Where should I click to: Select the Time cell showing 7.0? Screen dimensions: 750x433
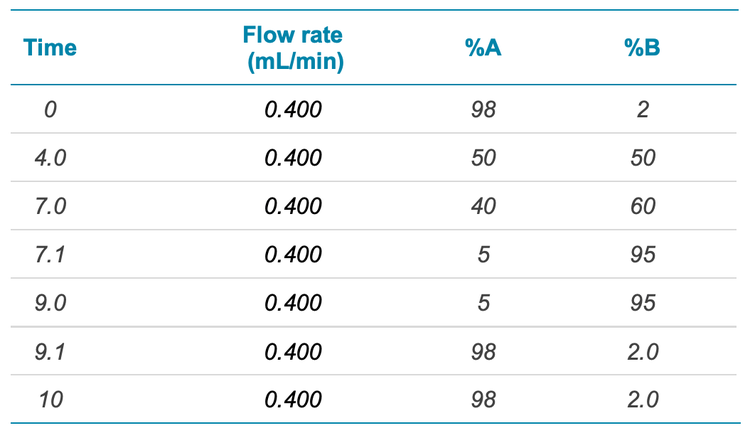point(50,206)
